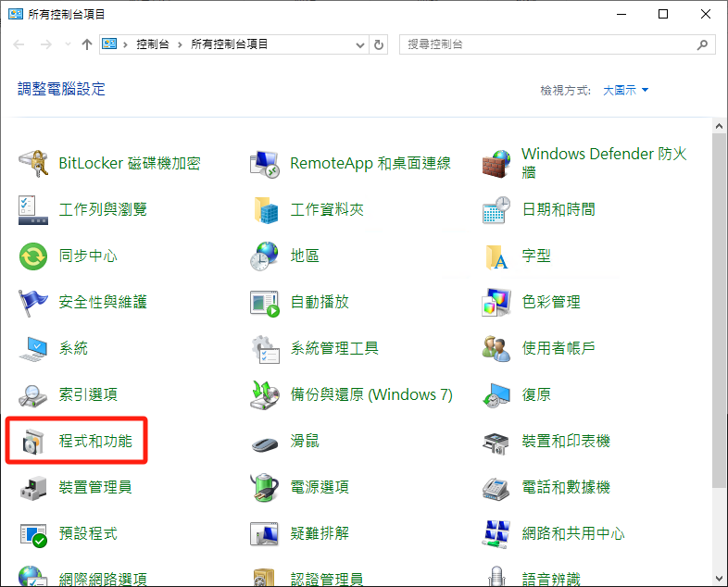Viewport: 728px width, 587px height.
Task: Click scrollbar down arrow
Action: point(719,579)
